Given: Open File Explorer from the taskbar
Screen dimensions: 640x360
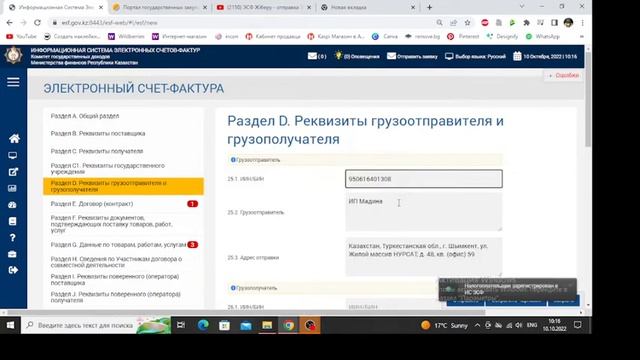Looking at the screenshot, I should [267, 325].
